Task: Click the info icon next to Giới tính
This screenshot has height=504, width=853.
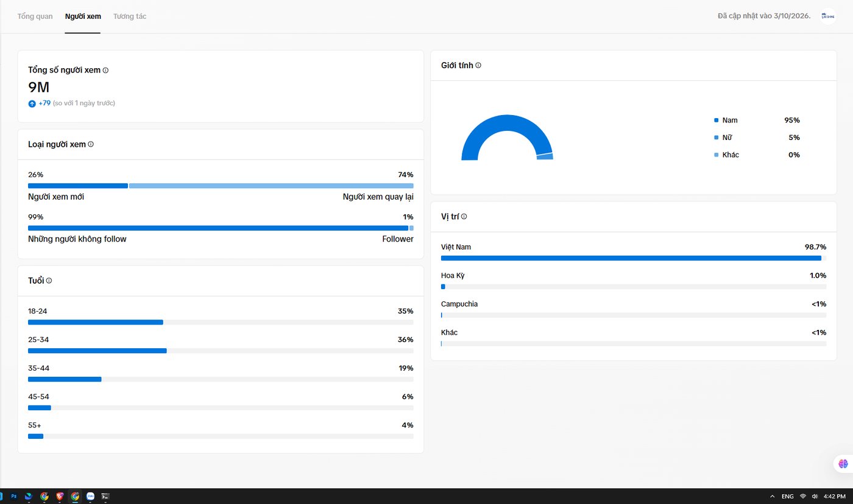Action: (478, 65)
